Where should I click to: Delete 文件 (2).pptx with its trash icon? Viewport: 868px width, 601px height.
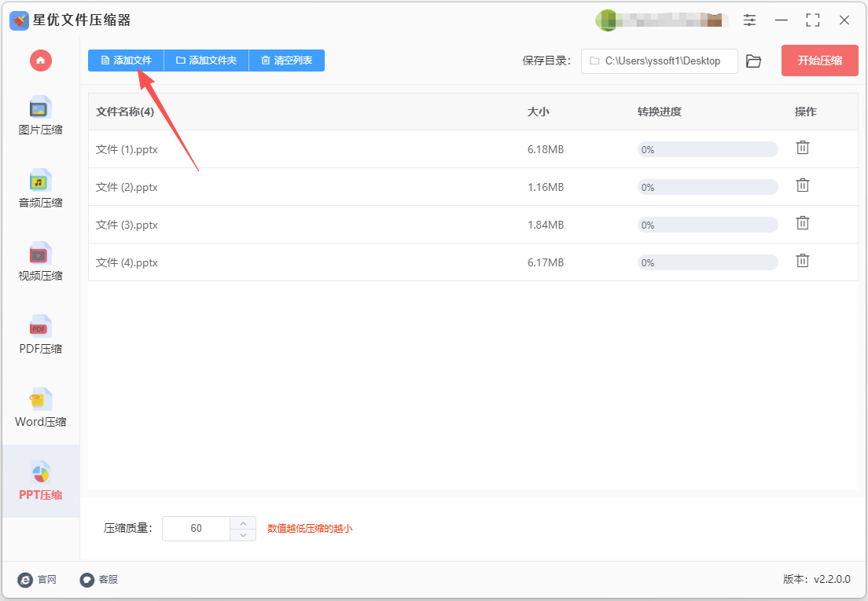tap(803, 185)
